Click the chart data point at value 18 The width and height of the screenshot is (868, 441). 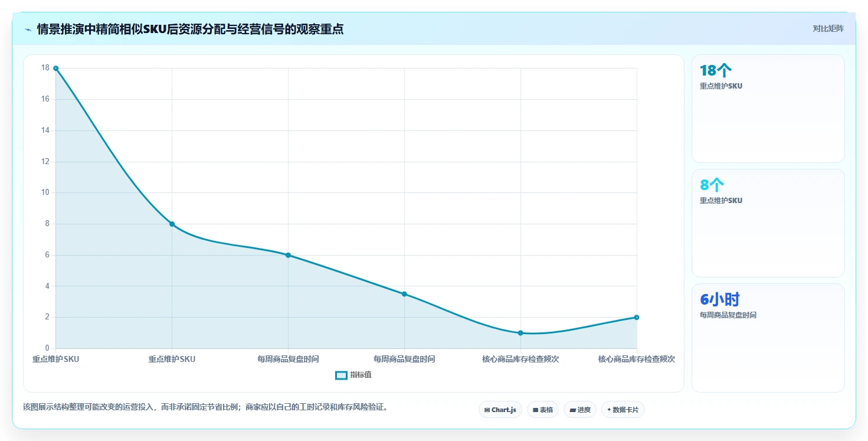coord(56,68)
